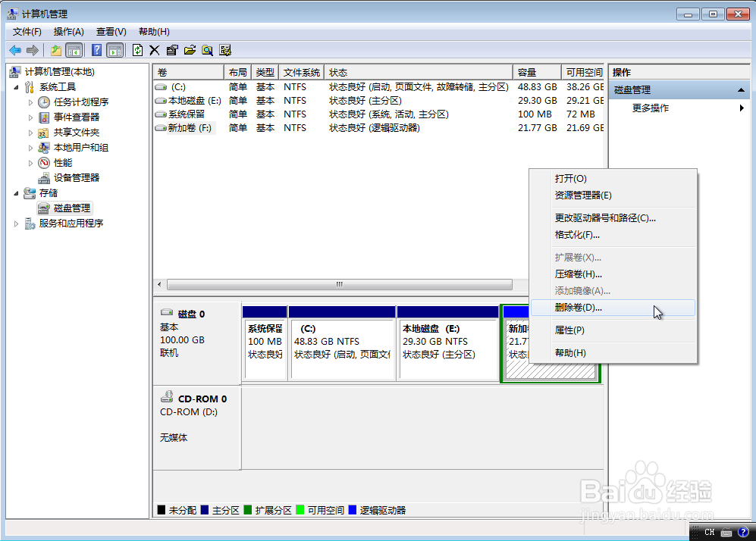Sort by 状态 column header

419,72
